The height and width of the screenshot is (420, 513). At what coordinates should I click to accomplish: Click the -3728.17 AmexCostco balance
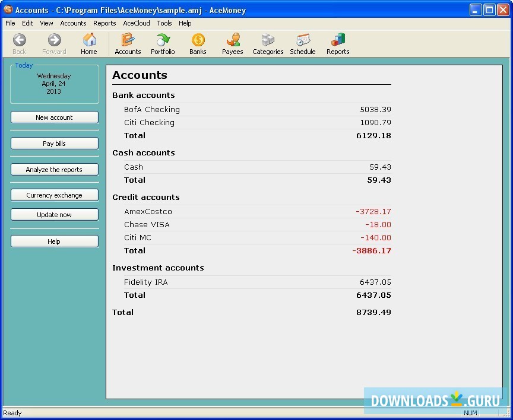(x=373, y=211)
